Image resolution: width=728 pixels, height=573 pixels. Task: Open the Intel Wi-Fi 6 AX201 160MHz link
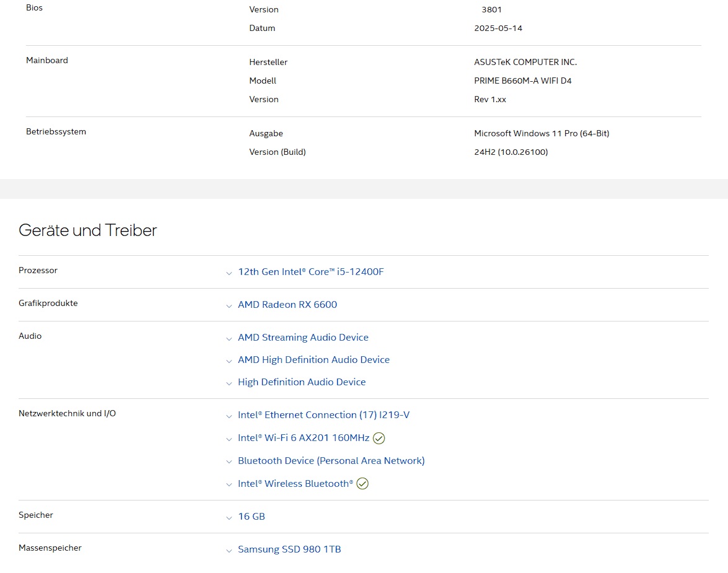pos(304,438)
